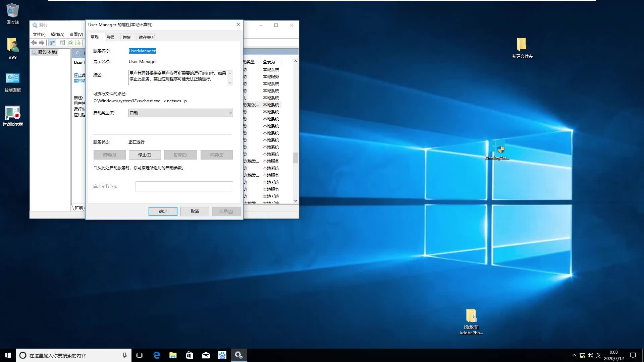Screen dimensions: 644x362
Task: Click the 暂停(P) button state
Action: pos(180,155)
